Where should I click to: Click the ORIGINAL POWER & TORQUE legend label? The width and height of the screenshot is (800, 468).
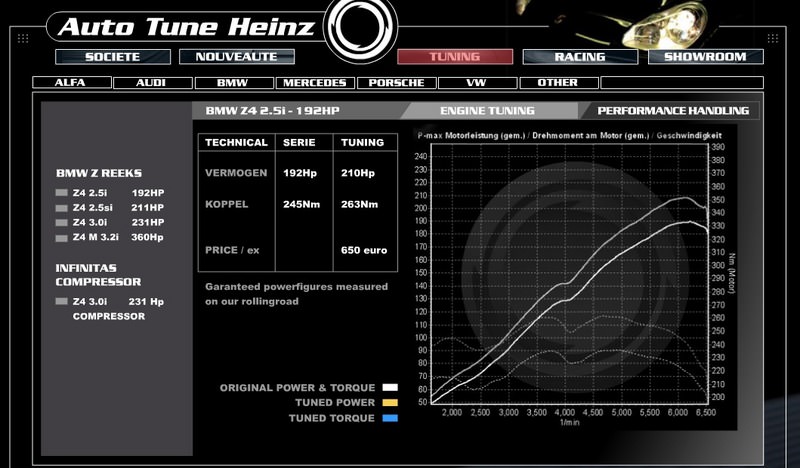coord(297,388)
